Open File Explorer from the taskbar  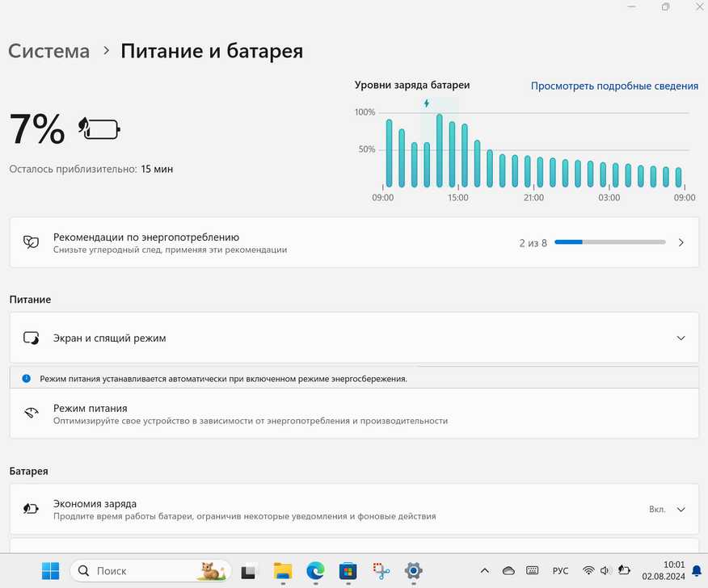coord(282,571)
